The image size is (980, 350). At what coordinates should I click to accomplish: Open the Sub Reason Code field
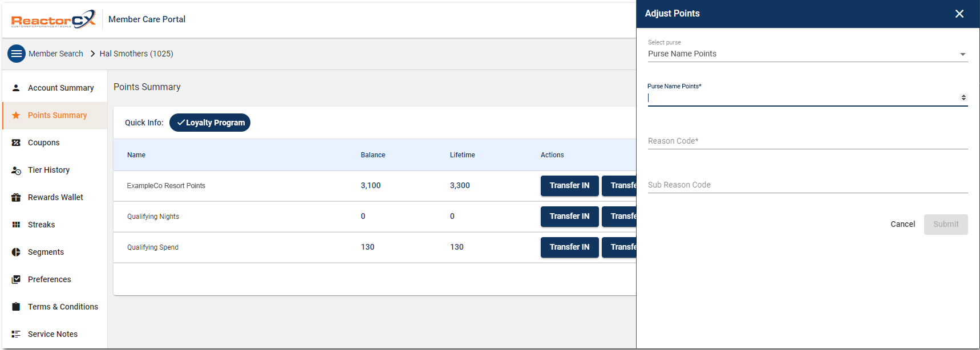(807, 185)
